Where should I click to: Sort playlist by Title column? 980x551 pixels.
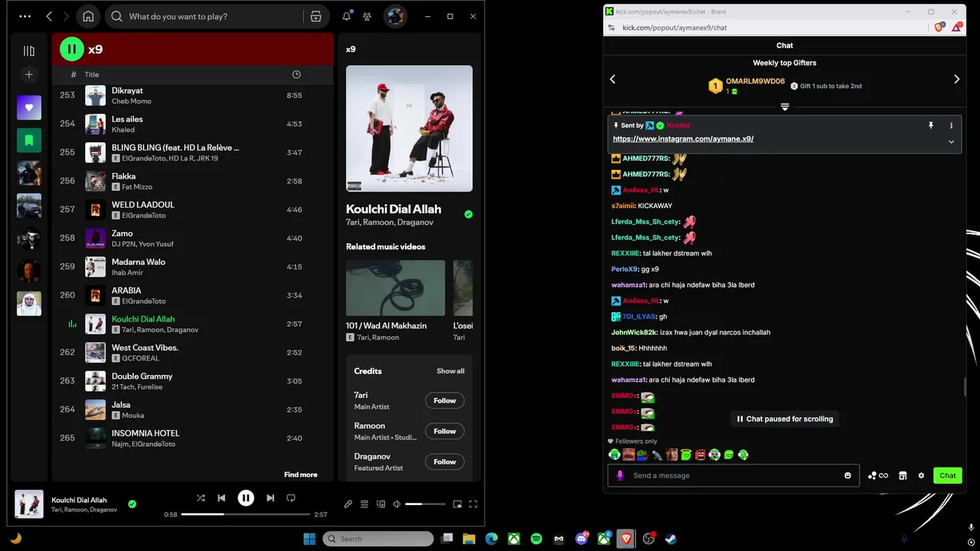click(92, 74)
